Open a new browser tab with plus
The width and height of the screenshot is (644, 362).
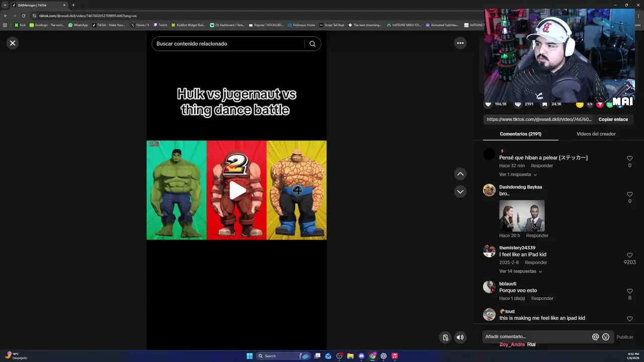pyautogui.click(x=73, y=5)
